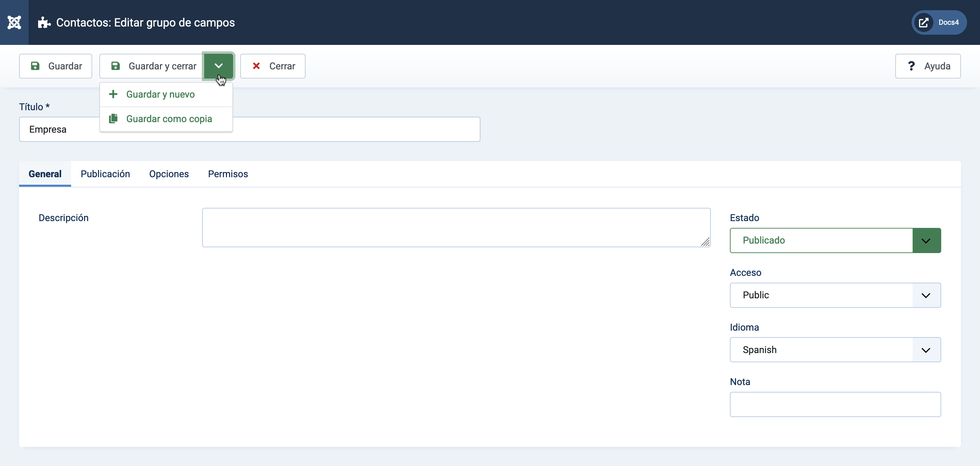
Task: Open the Estado dropdown showing Publicado
Action: coord(835,240)
